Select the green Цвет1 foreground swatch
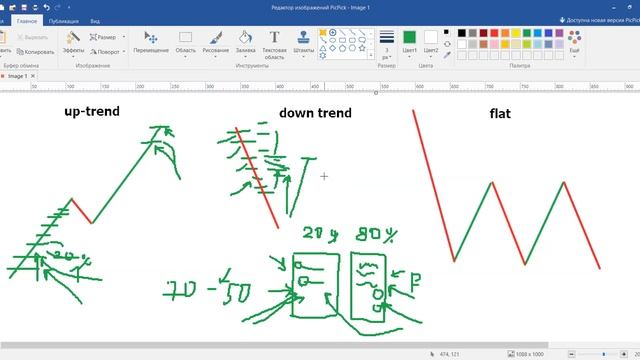This screenshot has height=360, width=640. click(409, 37)
